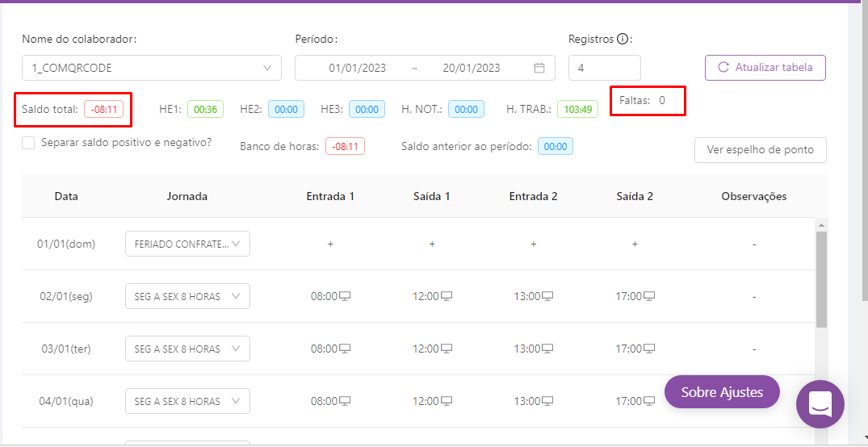Click Ver espelho de ponto button
Image resolution: width=868 pixels, height=447 pixels.
(760, 150)
